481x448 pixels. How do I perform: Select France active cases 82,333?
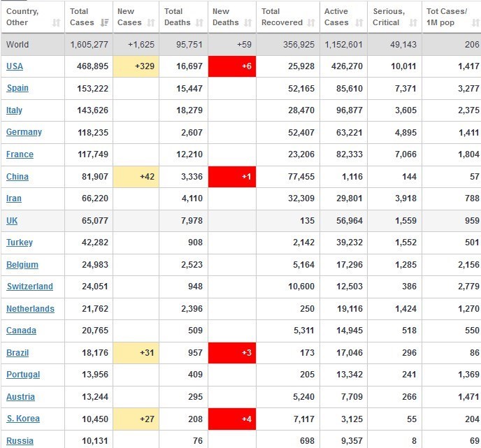coord(350,154)
